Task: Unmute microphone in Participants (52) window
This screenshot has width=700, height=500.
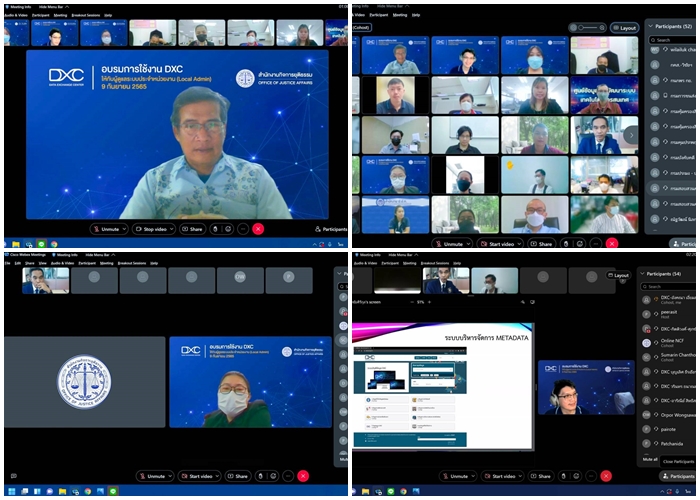Action: point(449,244)
